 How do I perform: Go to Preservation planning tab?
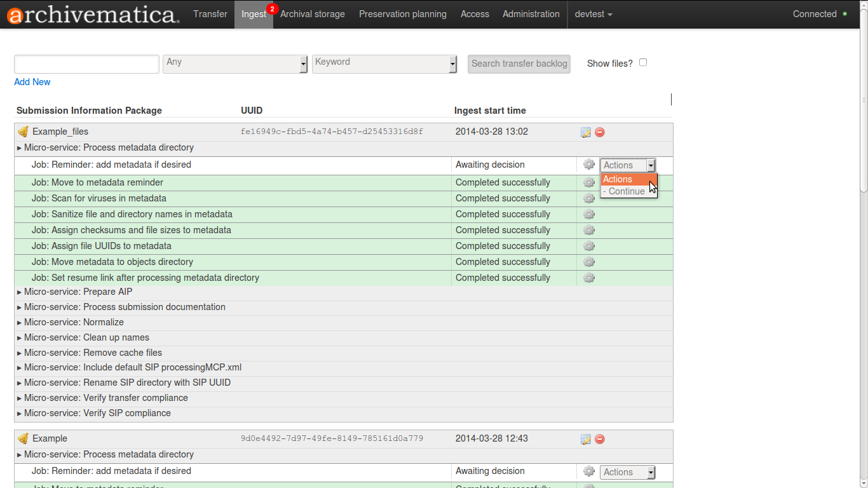pos(402,14)
